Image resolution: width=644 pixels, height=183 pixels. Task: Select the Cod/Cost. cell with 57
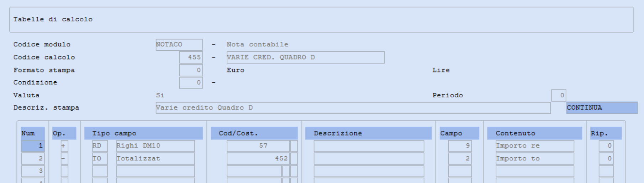coord(258,146)
